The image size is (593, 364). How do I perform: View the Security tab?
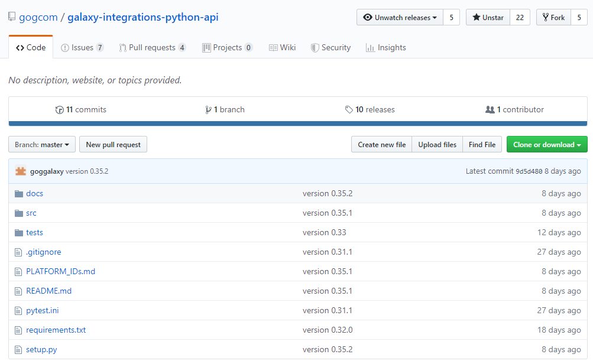pyautogui.click(x=331, y=48)
